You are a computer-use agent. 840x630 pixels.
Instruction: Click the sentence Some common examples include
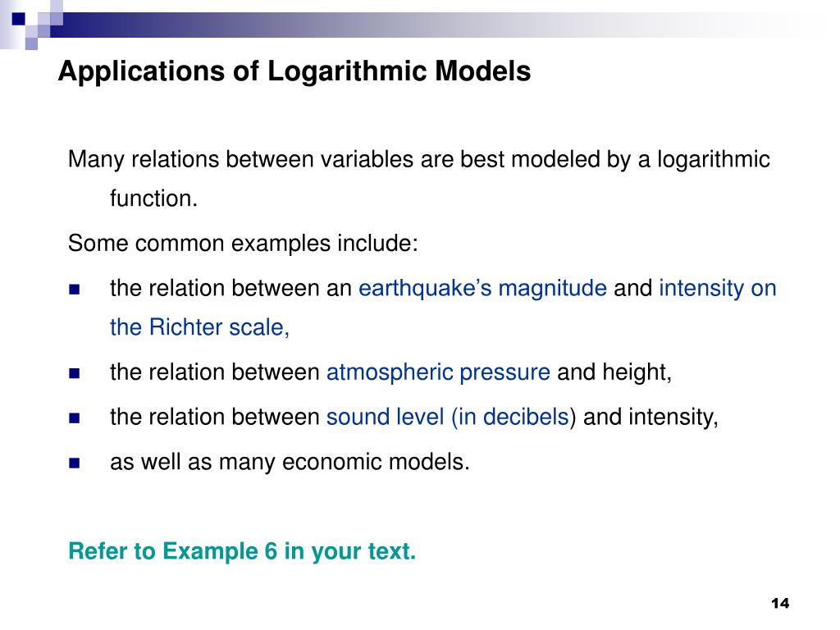[243, 244]
